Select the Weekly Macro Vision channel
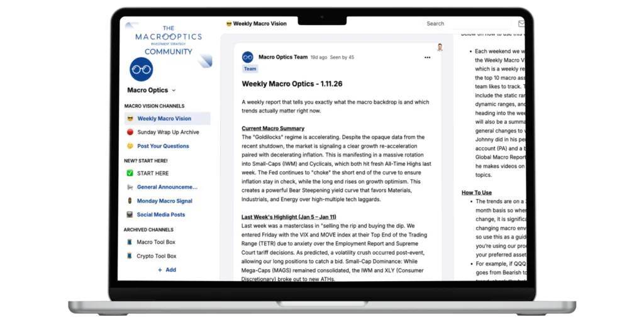 [x=164, y=118]
